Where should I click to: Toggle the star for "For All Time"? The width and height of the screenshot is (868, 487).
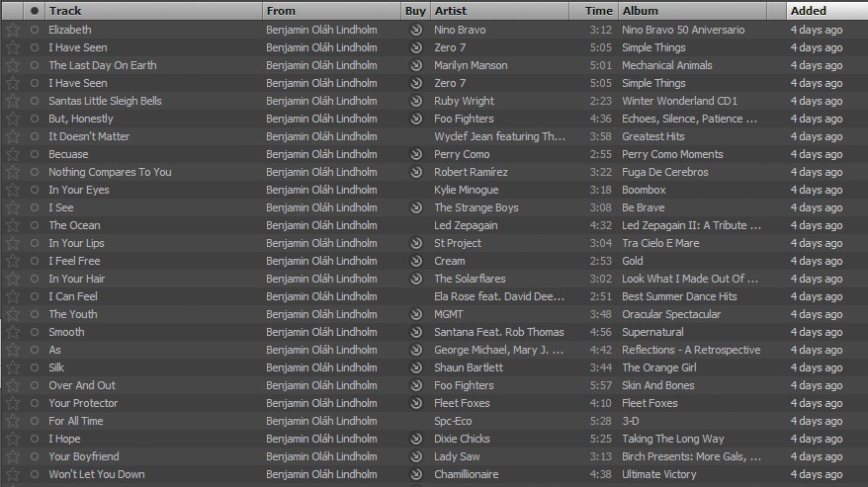point(13,421)
